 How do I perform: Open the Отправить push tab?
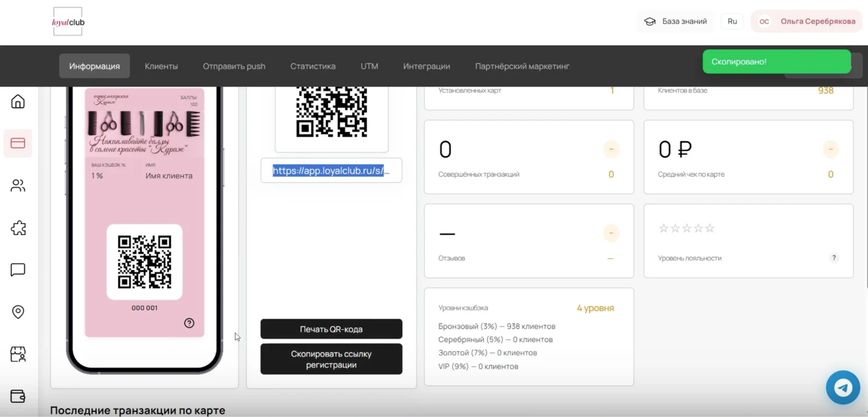pos(234,66)
